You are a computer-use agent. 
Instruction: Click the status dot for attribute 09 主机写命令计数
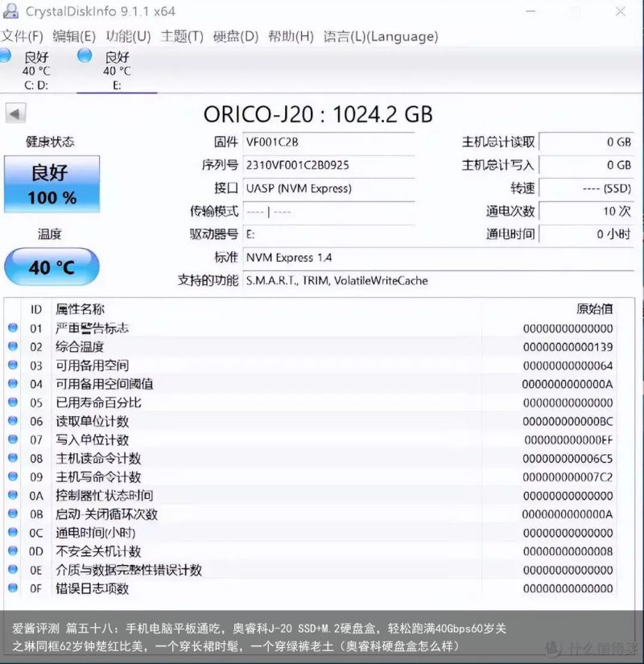[13, 476]
